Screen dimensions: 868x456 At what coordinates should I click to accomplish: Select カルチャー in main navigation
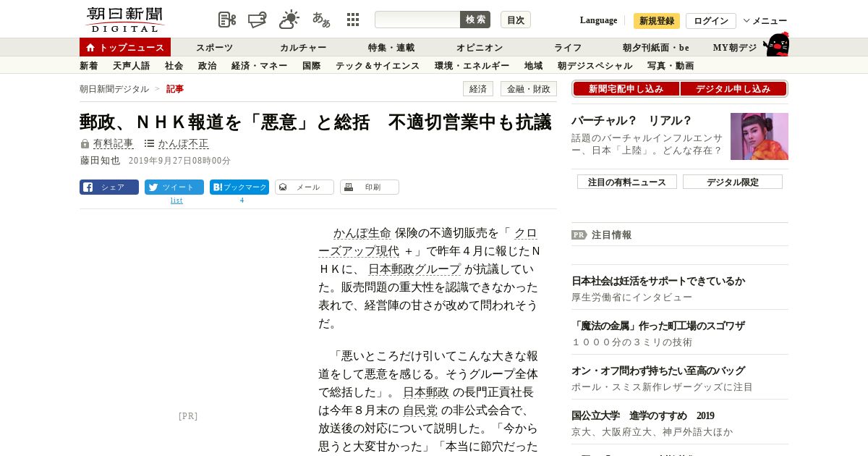click(303, 48)
